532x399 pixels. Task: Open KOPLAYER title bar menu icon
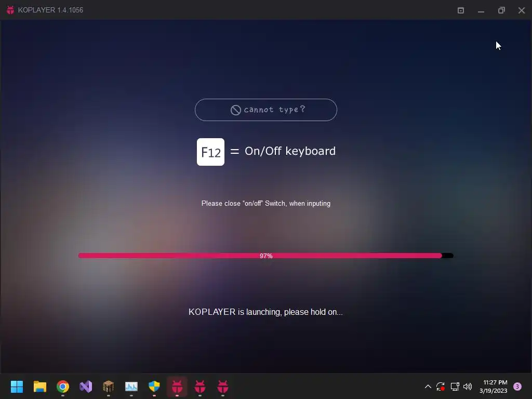461,10
